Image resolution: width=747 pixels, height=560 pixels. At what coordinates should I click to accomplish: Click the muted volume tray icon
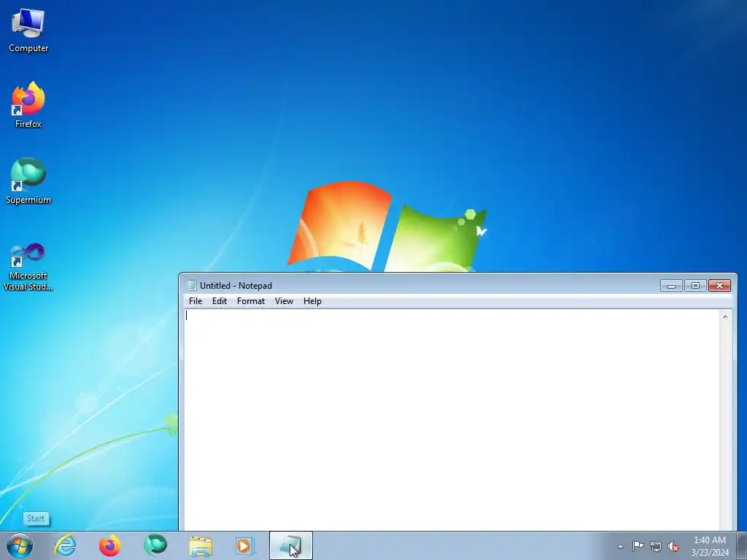coord(673,546)
